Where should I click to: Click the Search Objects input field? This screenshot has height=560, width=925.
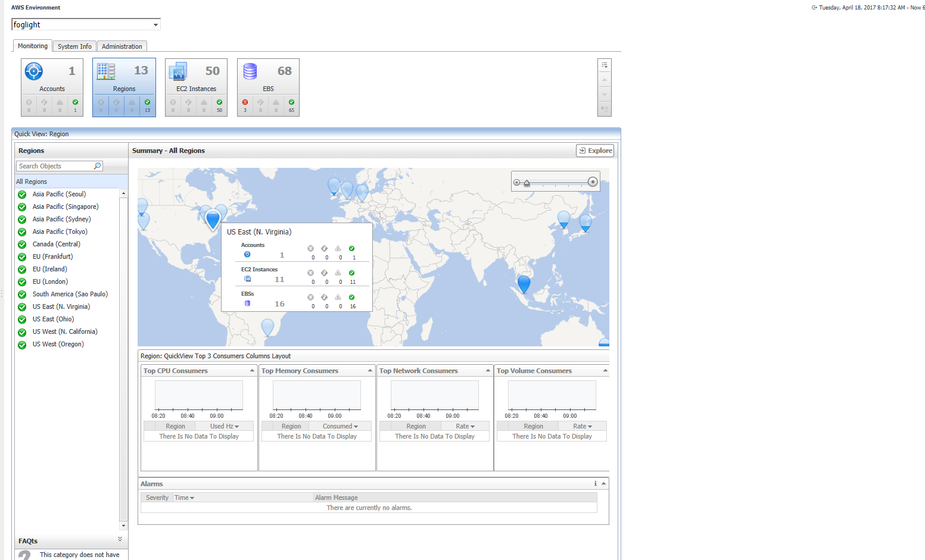[54, 166]
